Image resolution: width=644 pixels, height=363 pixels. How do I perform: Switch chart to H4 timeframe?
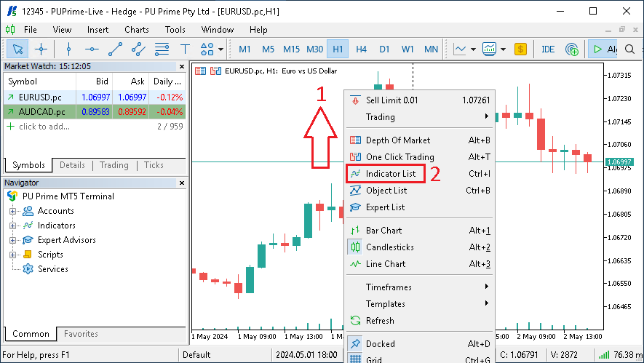361,49
